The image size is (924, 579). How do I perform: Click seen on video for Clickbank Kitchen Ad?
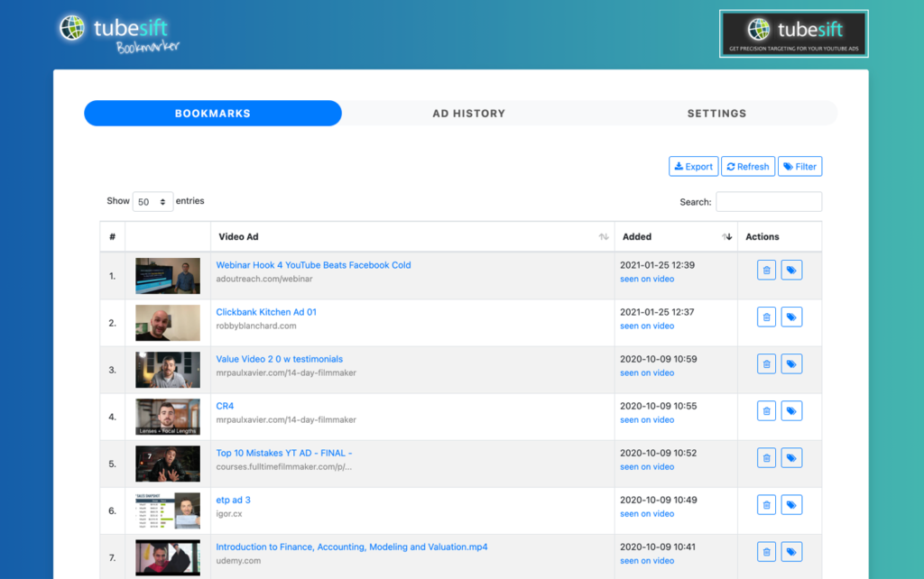(x=647, y=326)
